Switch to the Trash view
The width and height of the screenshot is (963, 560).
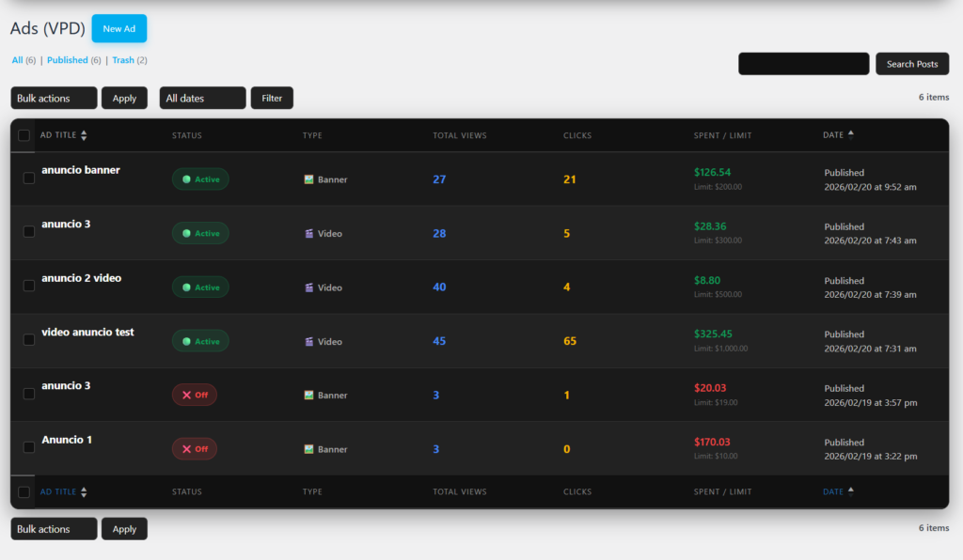[x=122, y=60]
